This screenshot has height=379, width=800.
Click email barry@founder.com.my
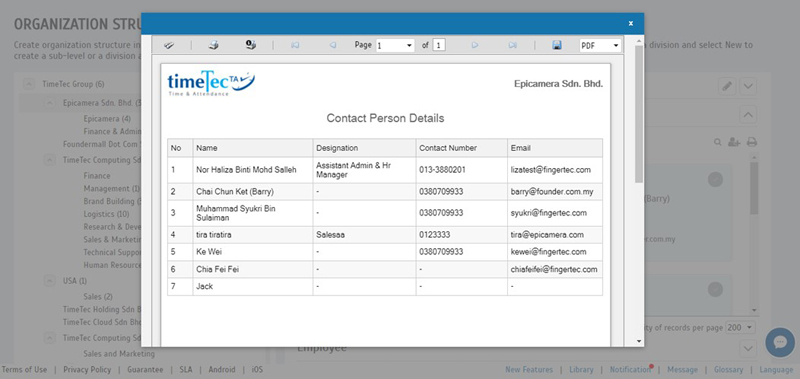(x=552, y=192)
